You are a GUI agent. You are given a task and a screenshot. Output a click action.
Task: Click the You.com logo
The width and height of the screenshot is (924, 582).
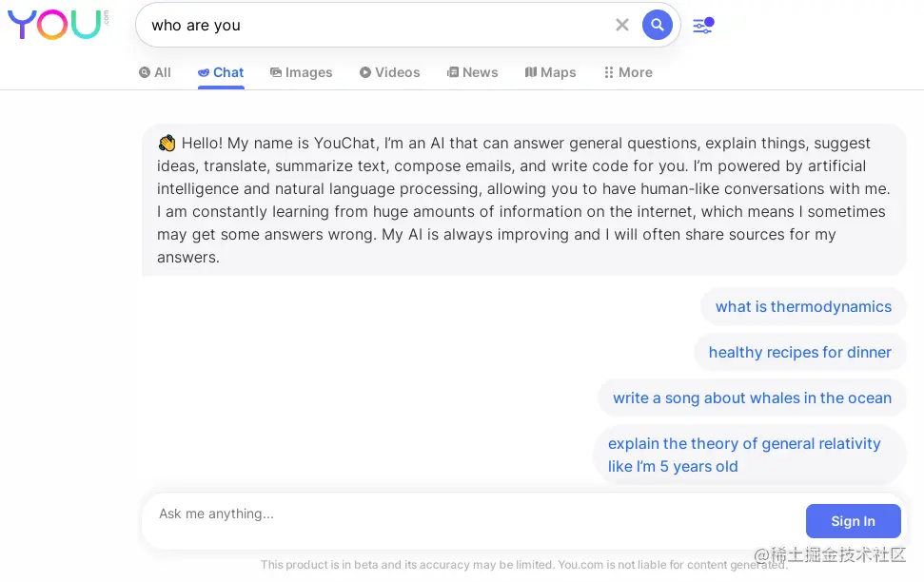point(58,25)
